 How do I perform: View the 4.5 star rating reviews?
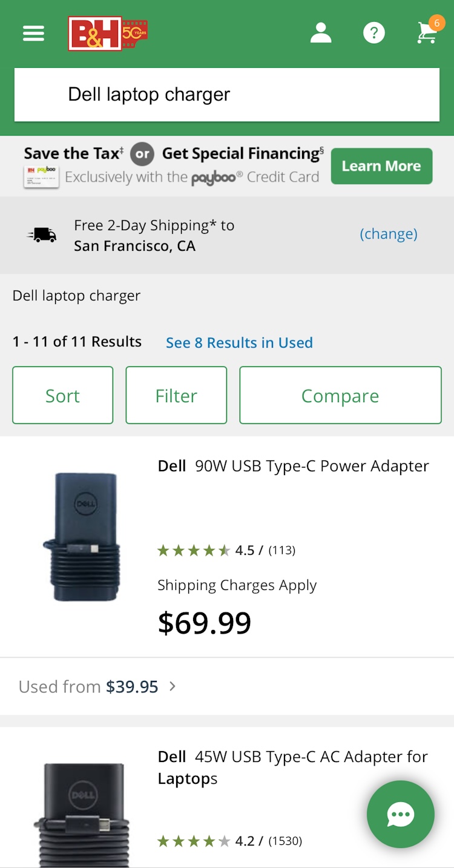coord(226,550)
